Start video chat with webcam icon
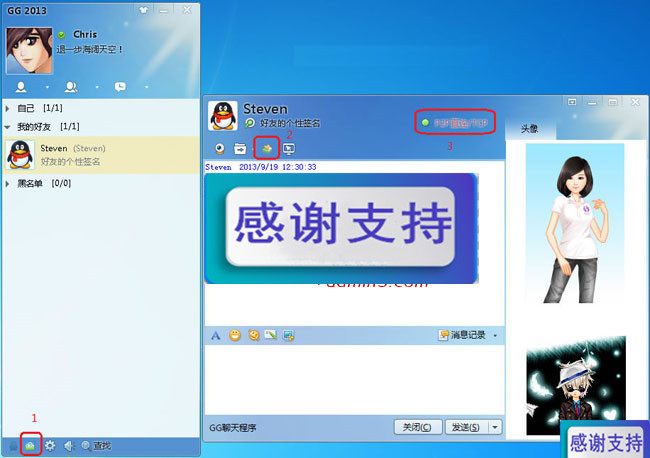 220,148
